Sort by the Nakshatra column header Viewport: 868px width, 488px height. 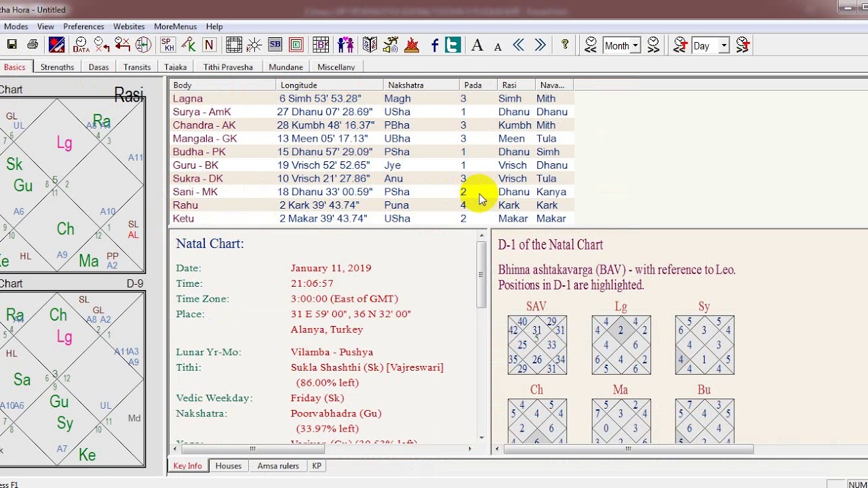coord(421,85)
